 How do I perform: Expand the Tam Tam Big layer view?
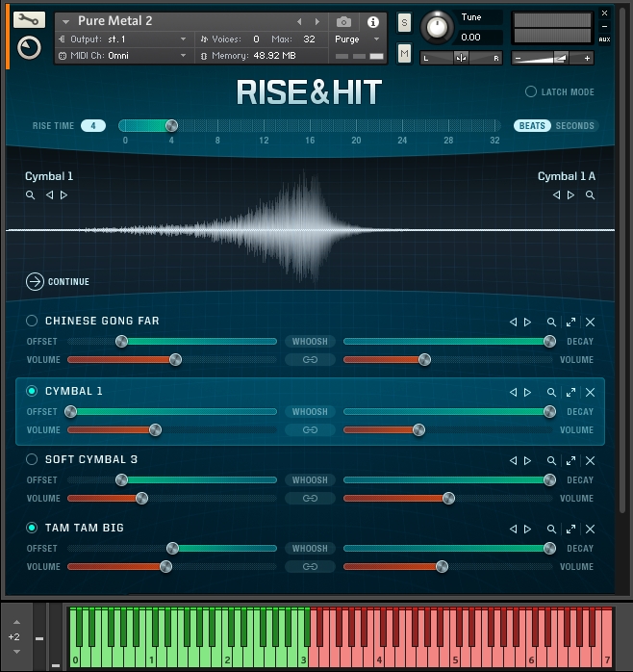pyautogui.click(x=570, y=530)
